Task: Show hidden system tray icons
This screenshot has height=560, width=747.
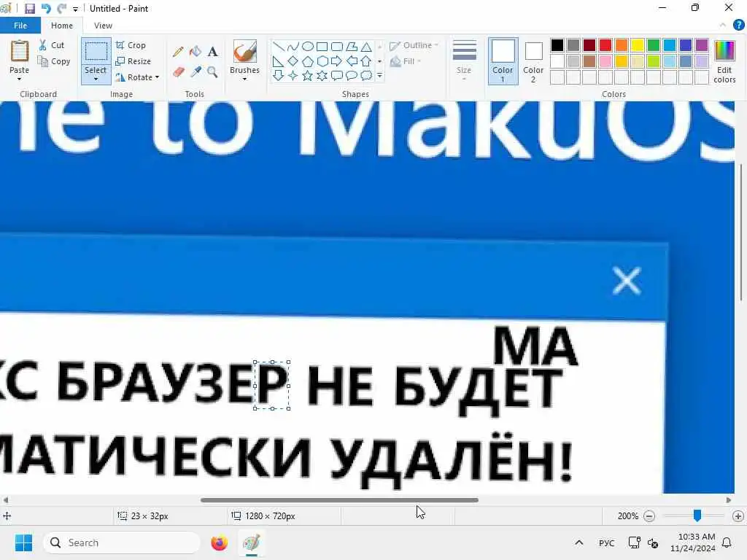Action: pyautogui.click(x=578, y=542)
